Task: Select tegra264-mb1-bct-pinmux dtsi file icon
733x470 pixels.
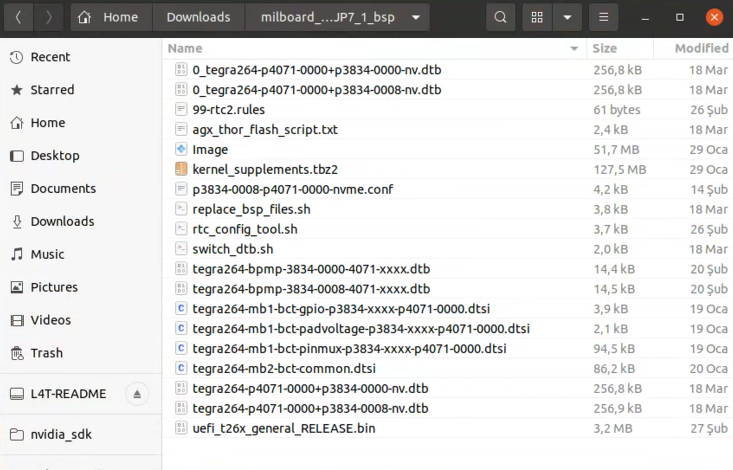Action: pyautogui.click(x=181, y=348)
